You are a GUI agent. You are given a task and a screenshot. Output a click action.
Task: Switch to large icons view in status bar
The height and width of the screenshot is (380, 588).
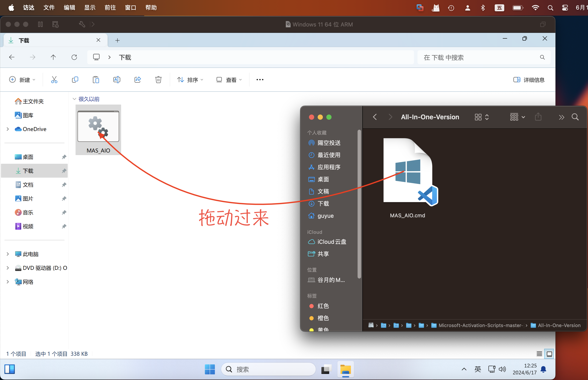coord(549,354)
